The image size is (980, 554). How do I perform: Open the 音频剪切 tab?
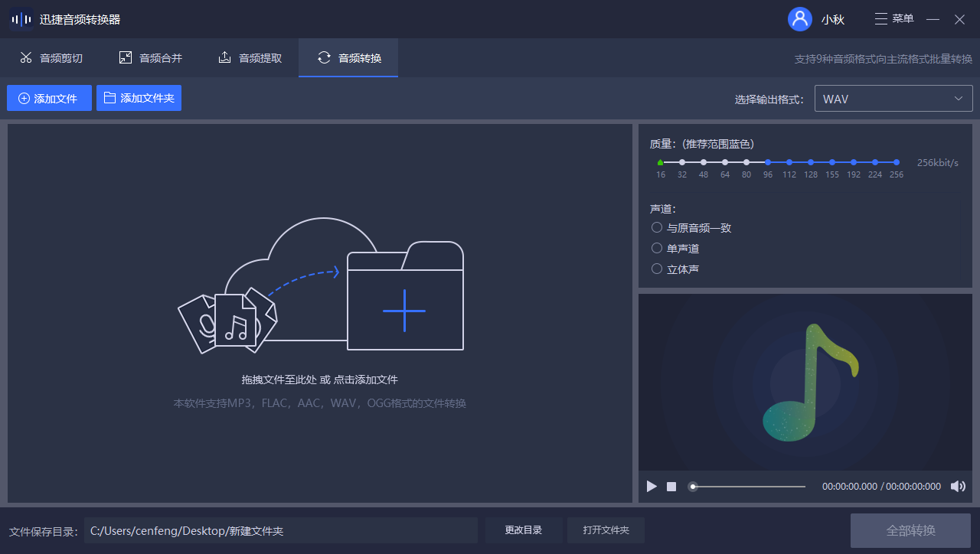(x=50, y=58)
